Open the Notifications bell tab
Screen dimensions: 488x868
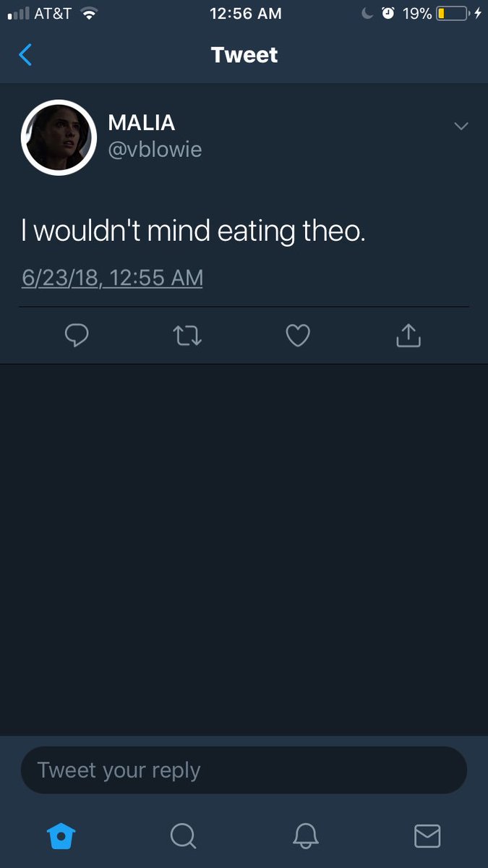coord(305,836)
